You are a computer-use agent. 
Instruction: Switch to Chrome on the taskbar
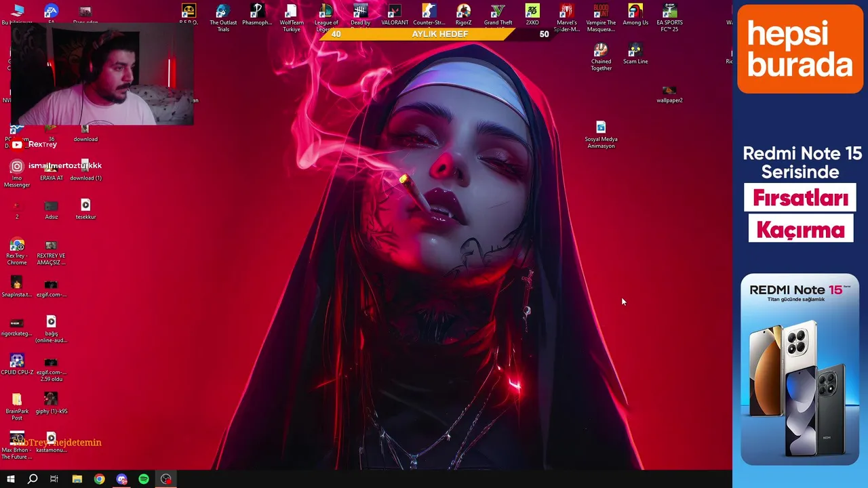point(100,479)
